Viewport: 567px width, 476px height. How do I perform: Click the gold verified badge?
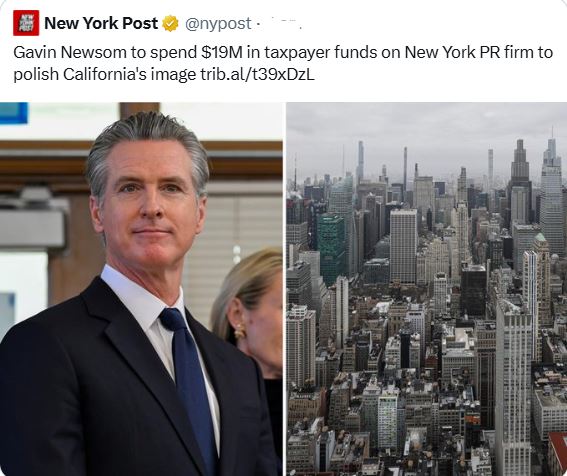coord(170,24)
